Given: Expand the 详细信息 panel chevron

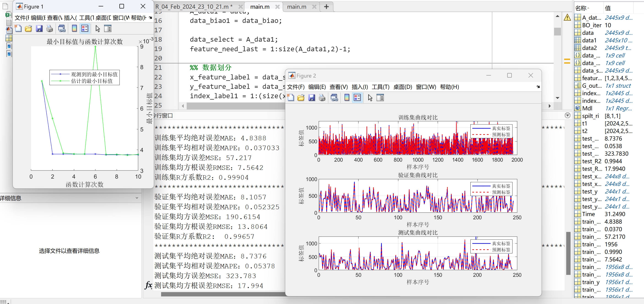Looking at the screenshot, I should pyautogui.click(x=137, y=198).
